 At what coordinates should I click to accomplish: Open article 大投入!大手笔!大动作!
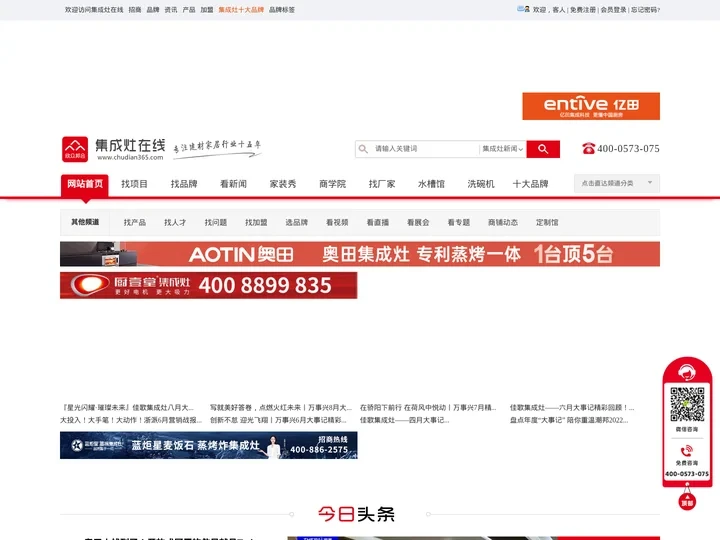(131, 420)
